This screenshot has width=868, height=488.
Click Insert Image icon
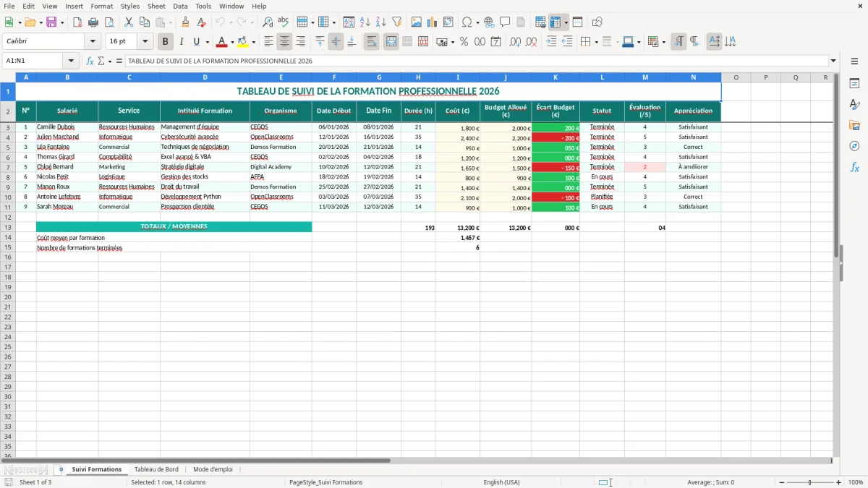tap(417, 22)
